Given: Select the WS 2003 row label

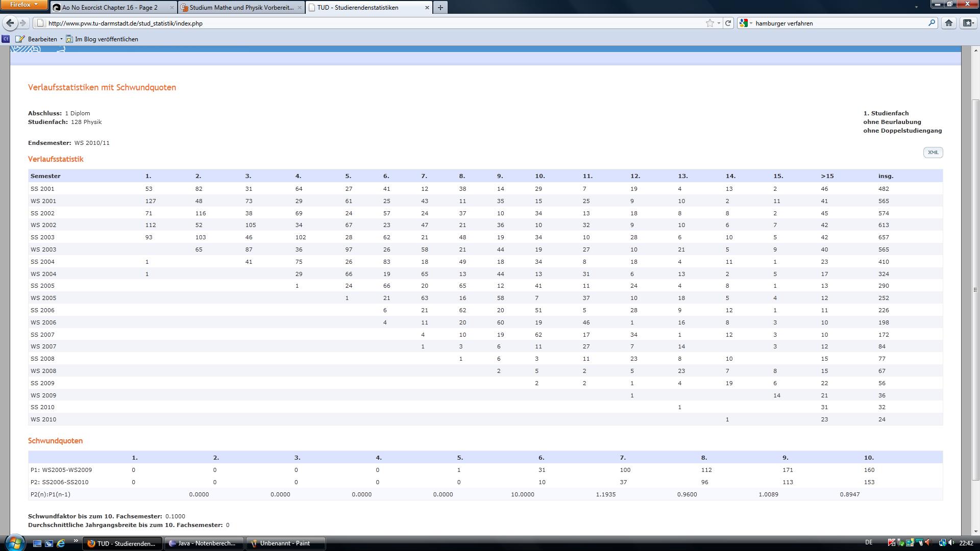Looking at the screenshot, I should pos(43,249).
